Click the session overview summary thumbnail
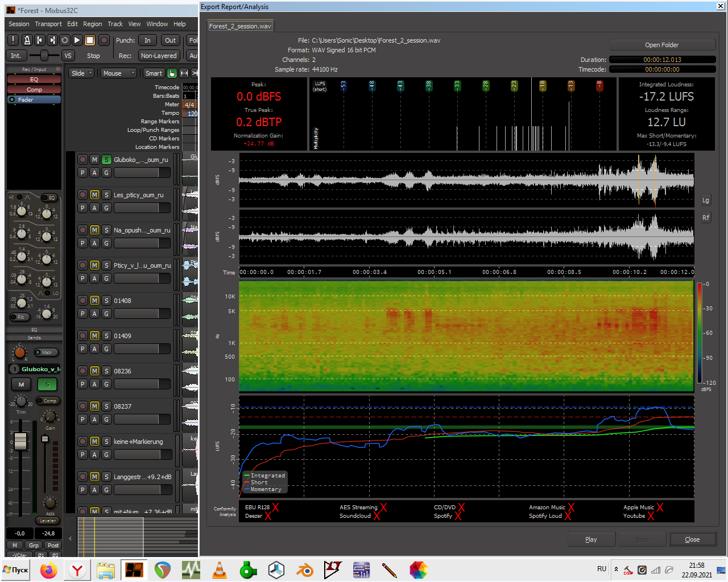The width and height of the screenshot is (728, 582). (137, 537)
